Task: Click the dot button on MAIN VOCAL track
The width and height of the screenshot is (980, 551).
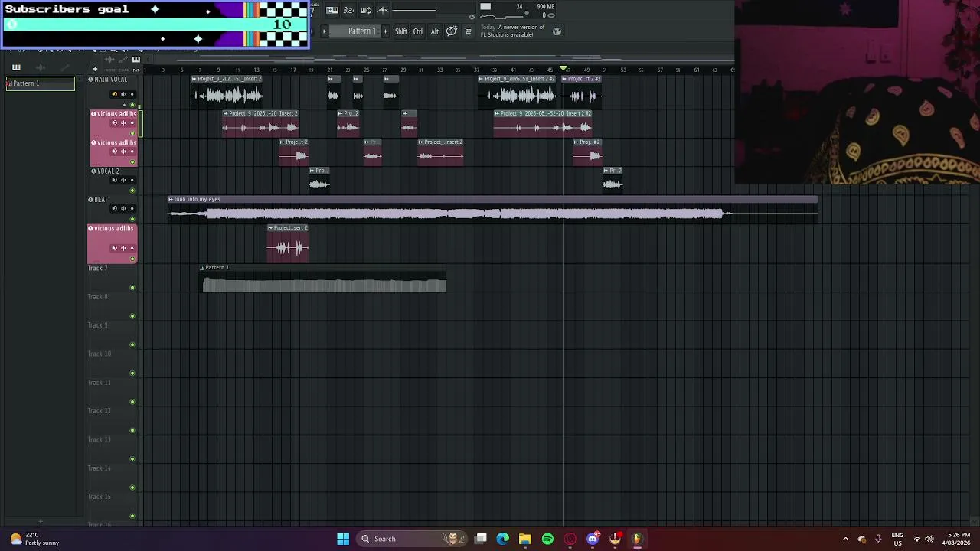Action: point(132,94)
